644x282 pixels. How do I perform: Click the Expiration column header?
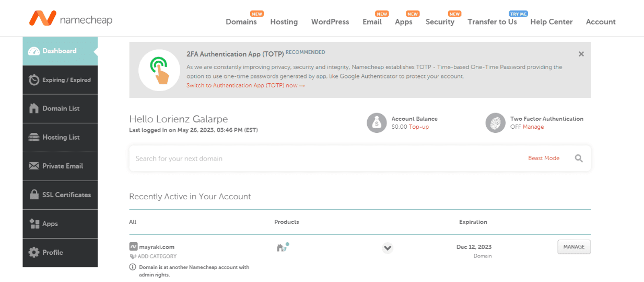pyautogui.click(x=473, y=222)
